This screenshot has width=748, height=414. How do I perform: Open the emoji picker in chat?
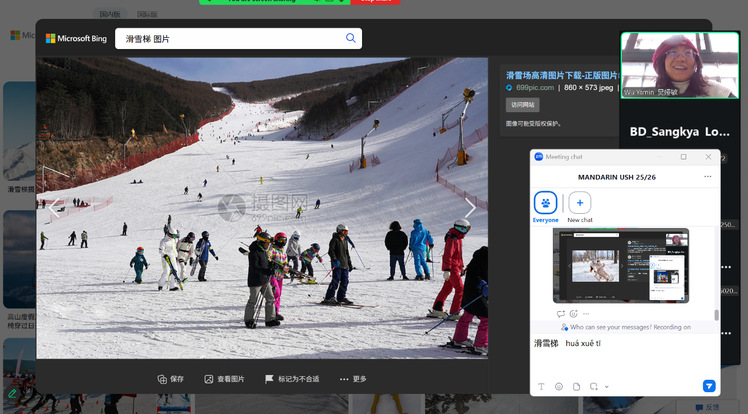559,386
